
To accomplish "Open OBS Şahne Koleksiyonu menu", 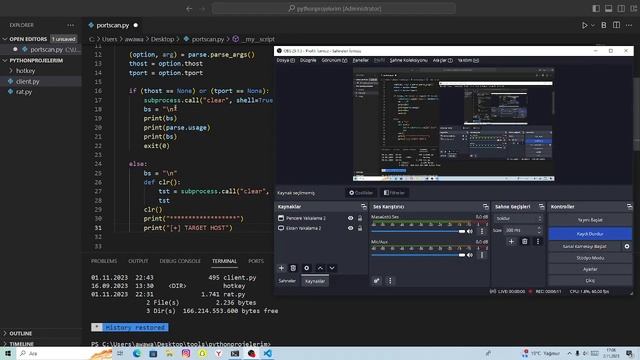I will pos(408,60).
